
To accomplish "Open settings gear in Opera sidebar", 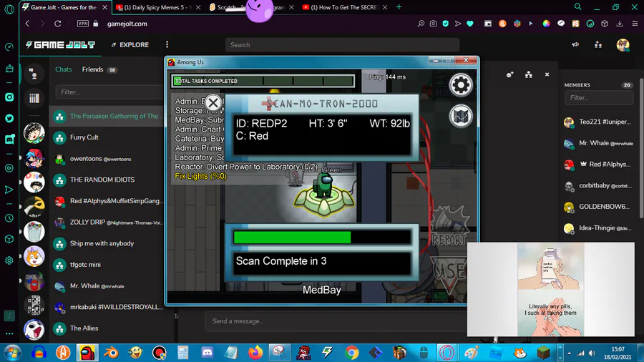I will click(x=9, y=260).
